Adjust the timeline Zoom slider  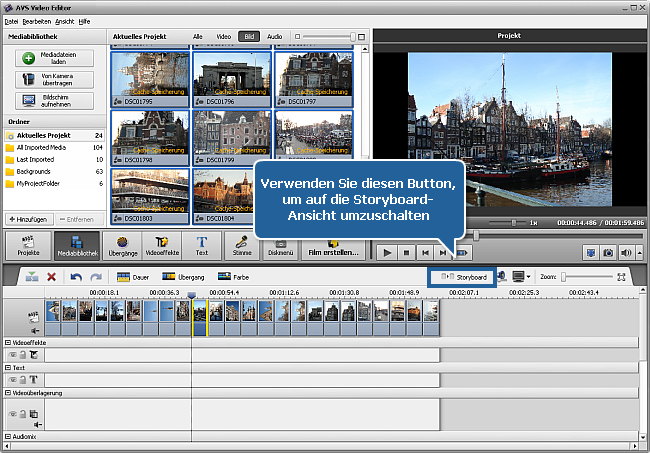point(565,276)
